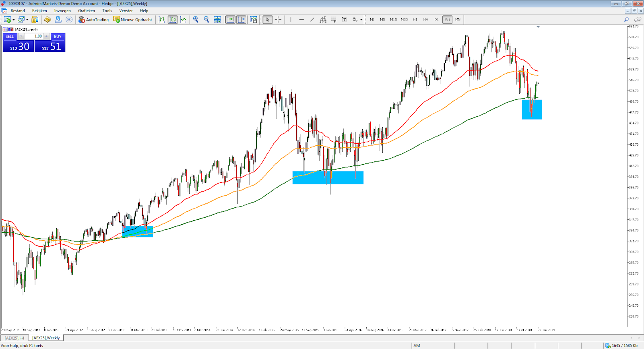Screen dimensions: 644x349
Task: Click Nieuwe Opdracht (new order) button
Action: point(133,19)
